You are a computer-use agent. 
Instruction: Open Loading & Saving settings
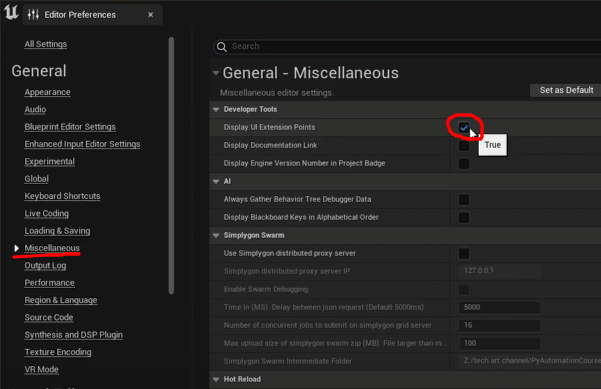[57, 231]
